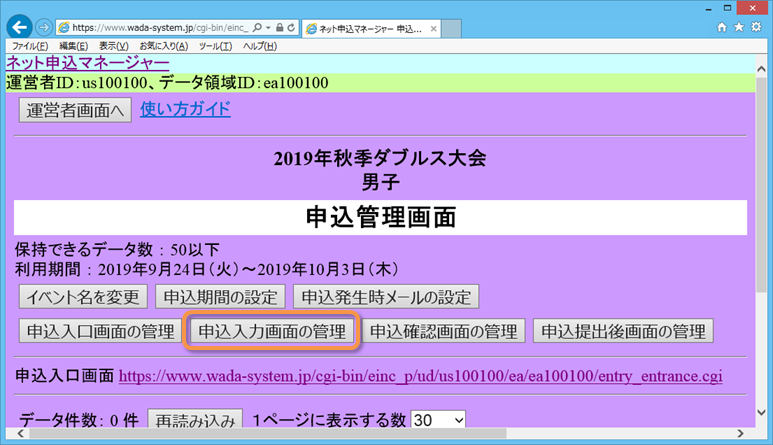Refresh the page with reload icon

pyautogui.click(x=291, y=28)
